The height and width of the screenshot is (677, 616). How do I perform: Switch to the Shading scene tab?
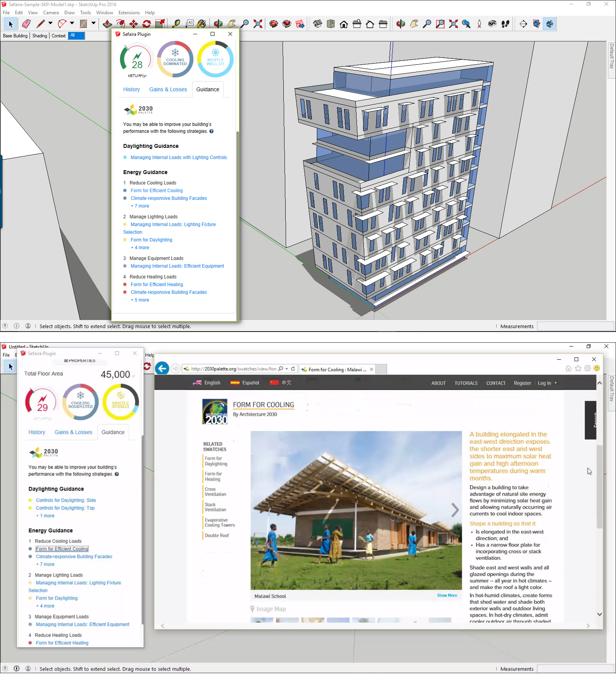point(40,35)
